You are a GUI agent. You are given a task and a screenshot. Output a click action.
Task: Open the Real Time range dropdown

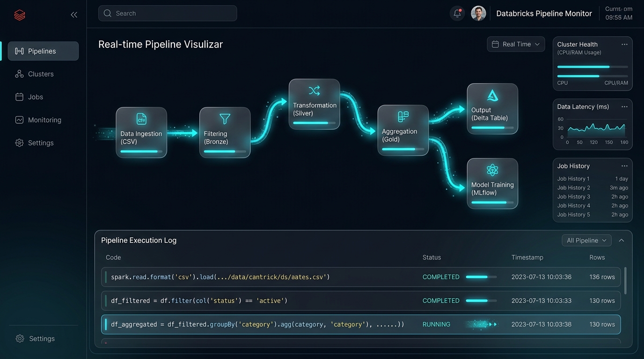[516, 44]
